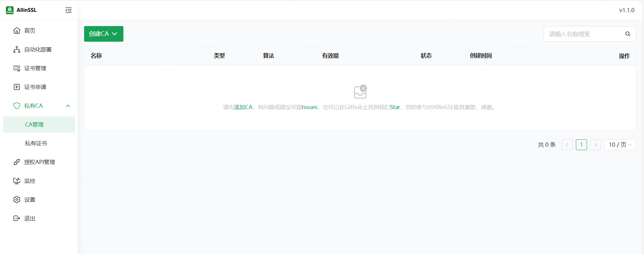Click the 添加CA link in the empty message
Image resolution: width=644 pixels, height=254 pixels.
tap(243, 107)
